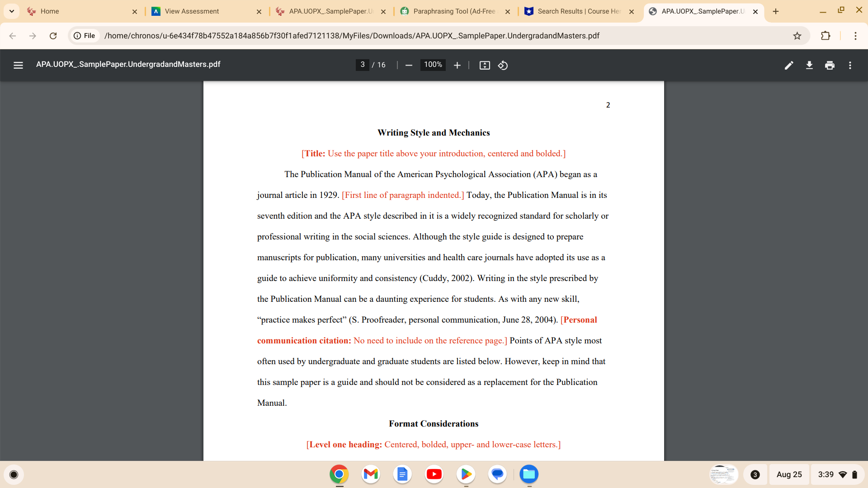This screenshot has height=488, width=868.
Task: Bookmark this page with the star
Action: coord(797,36)
